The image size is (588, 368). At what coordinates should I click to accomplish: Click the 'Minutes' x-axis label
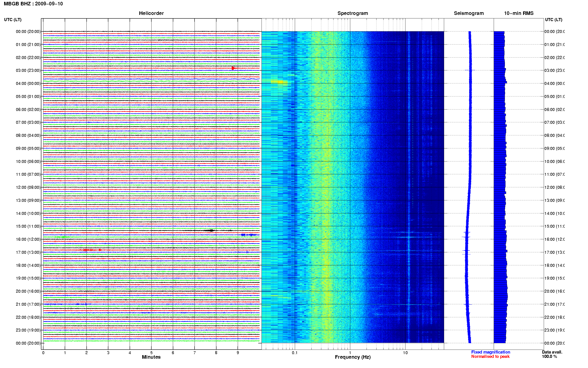(151, 357)
